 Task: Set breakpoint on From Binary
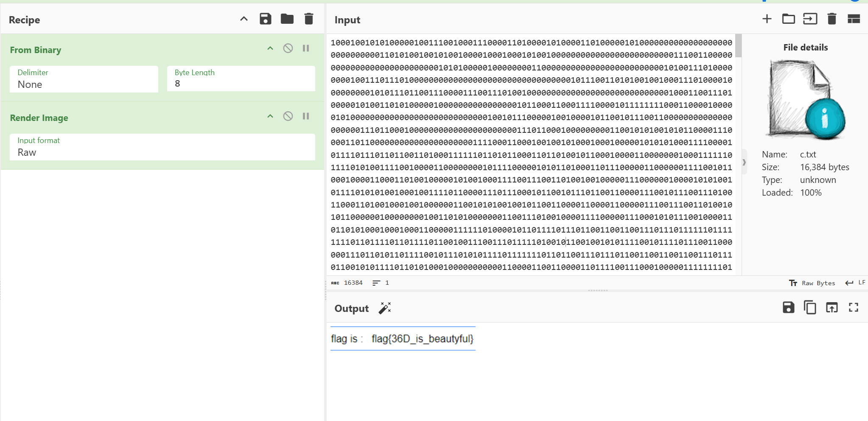[x=306, y=48]
